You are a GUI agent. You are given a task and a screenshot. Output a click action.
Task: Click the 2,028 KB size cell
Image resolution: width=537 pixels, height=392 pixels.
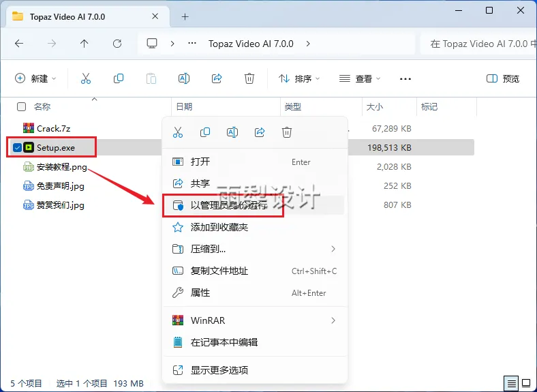pyautogui.click(x=394, y=167)
